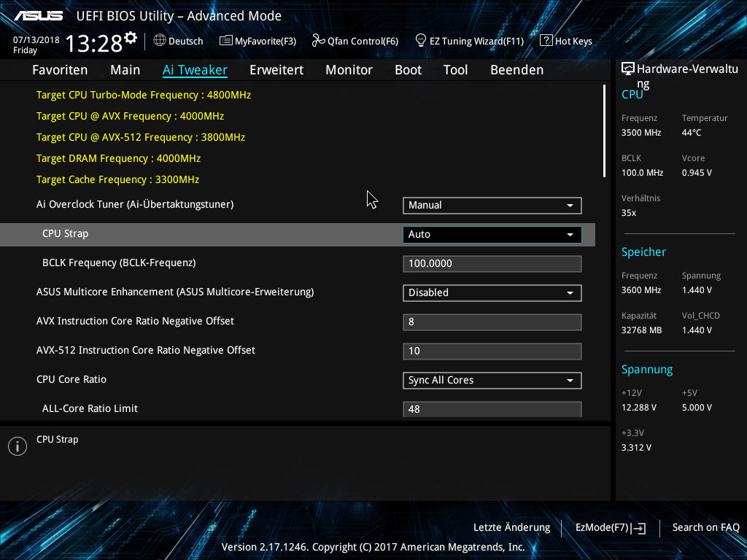Screen dimensions: 747x560
Task: Select the Ai Tweaker tab
Action: coord(195,70)
